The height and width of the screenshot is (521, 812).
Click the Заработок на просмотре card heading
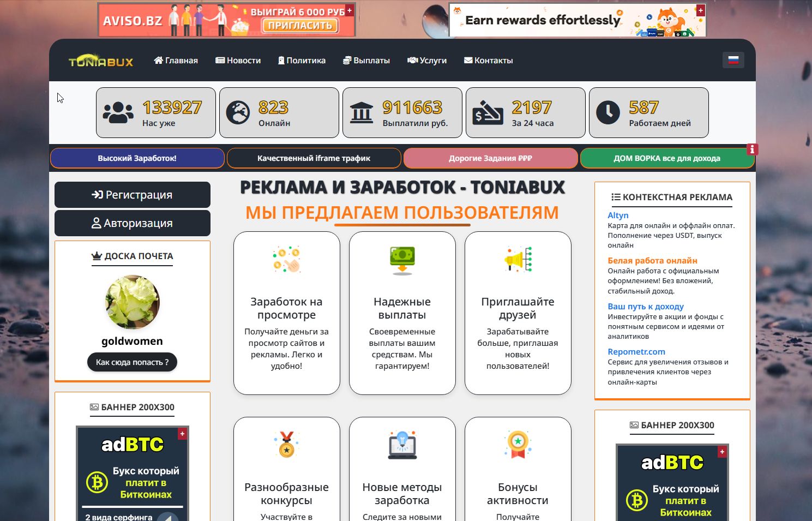(287, 308)
